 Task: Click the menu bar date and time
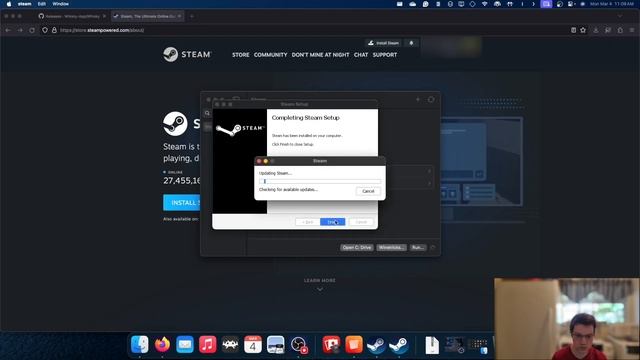pos(612,4)
